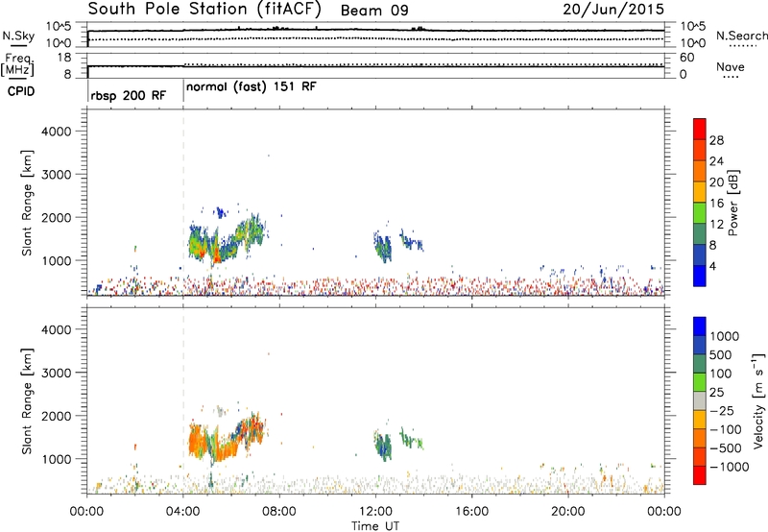Image resolution: width=768 pixels, height=532 pixels.
Task: Select the 'Freq. [MHz]' axis label
Action: point(18,64)
